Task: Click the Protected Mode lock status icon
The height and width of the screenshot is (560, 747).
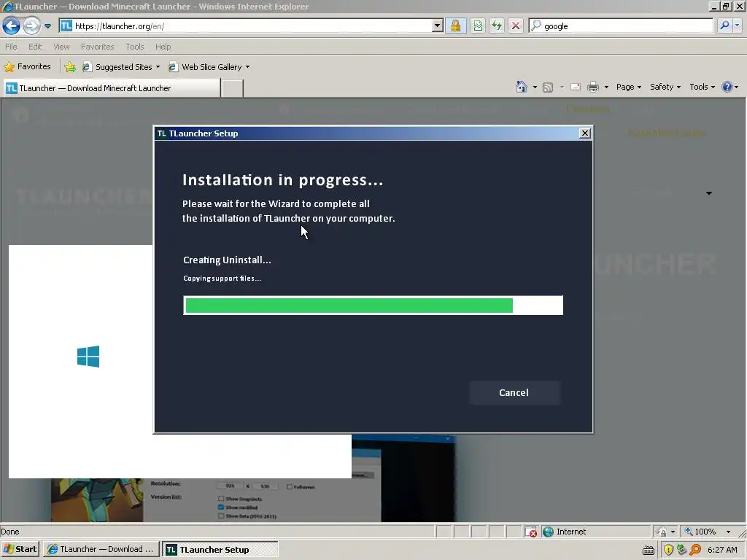Action: coord(661,532)
